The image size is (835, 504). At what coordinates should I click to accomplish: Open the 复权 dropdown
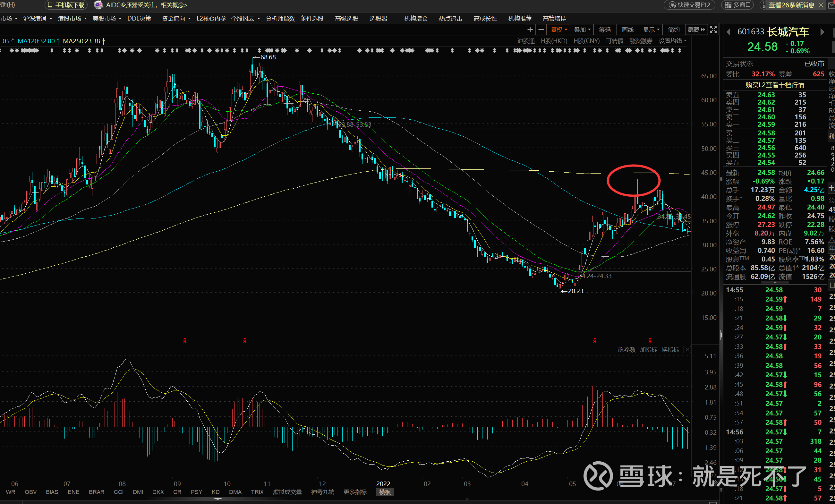coord(558,30)
